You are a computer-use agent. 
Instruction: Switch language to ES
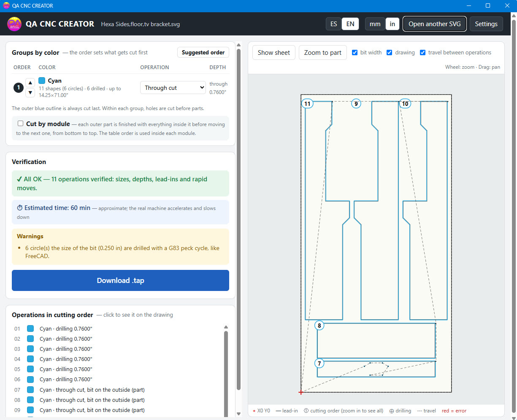point(333,24)
